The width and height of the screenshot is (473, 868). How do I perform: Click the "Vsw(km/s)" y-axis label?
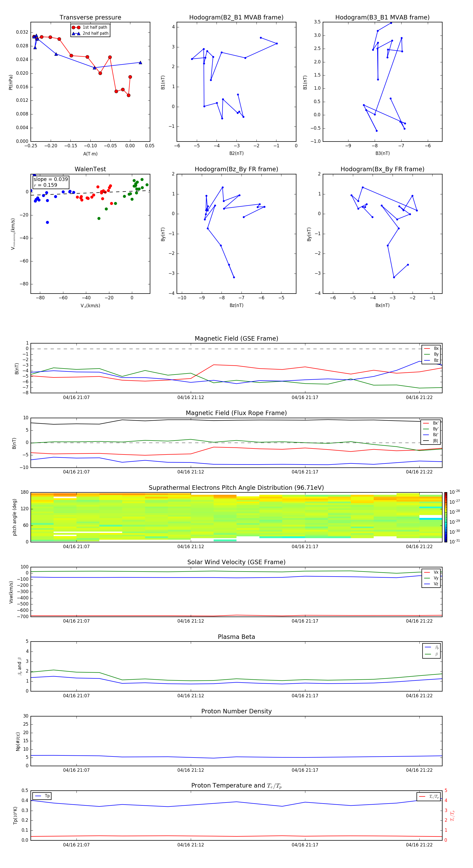pyautogui.click(x=11, y=592)
